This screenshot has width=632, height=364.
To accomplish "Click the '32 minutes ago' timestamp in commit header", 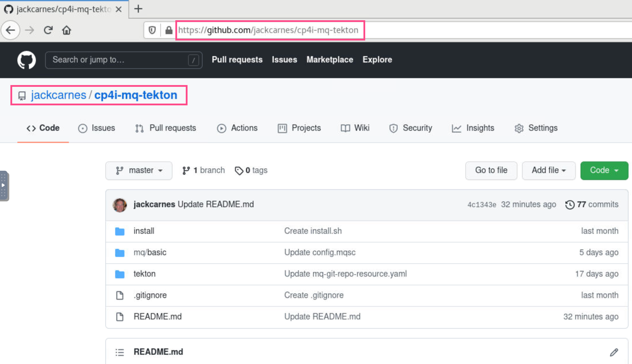I will tap(528, 205).
